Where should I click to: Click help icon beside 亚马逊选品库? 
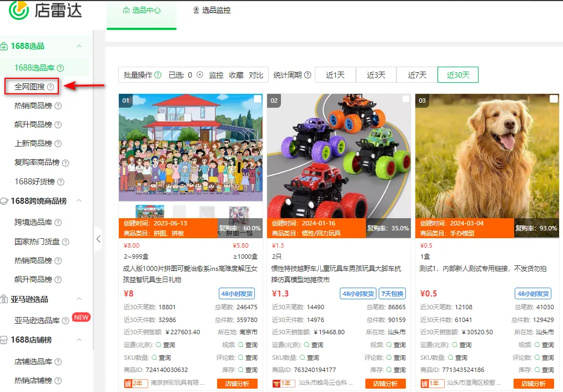66,320
